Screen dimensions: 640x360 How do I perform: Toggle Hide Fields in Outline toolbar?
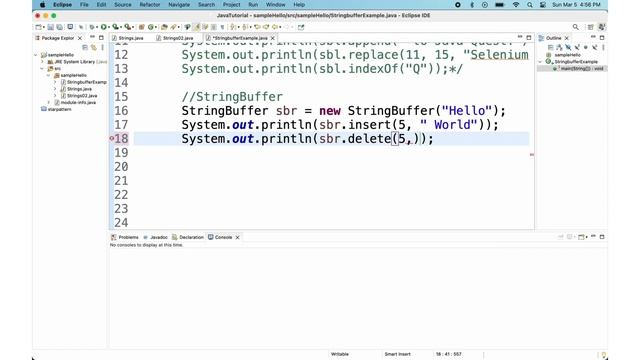568,47
